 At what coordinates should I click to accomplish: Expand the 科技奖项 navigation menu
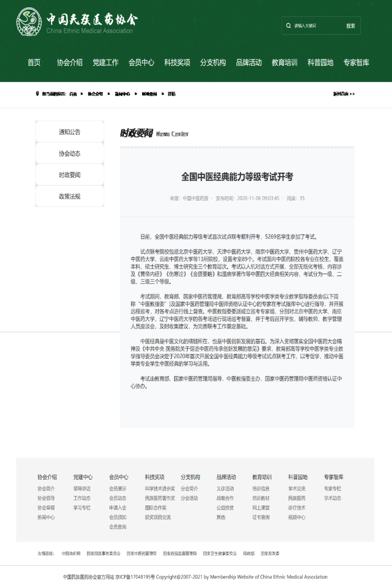click(177, 62)
